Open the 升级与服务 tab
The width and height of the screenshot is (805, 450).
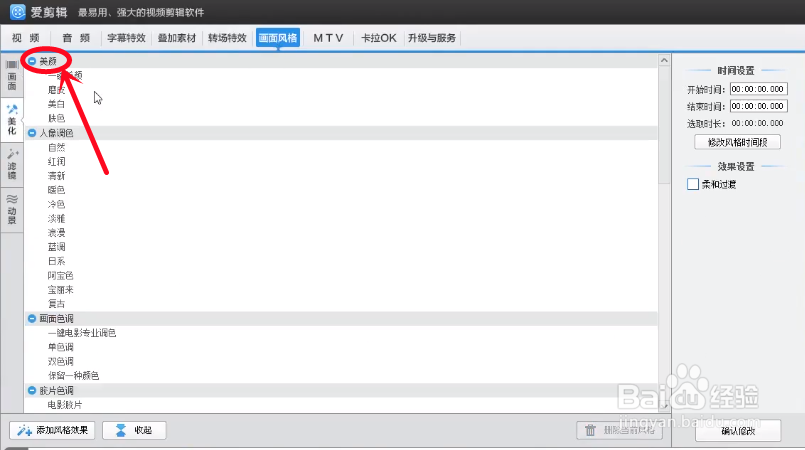point(432,38)
